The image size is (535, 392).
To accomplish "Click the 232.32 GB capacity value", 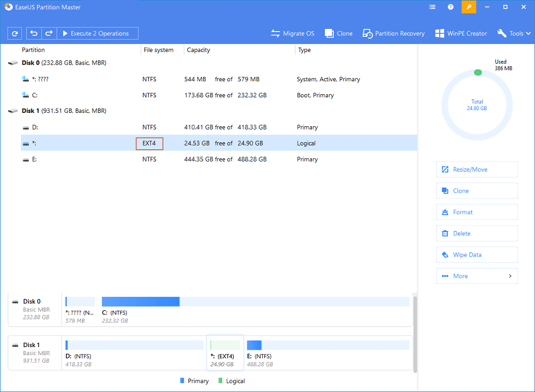I will (x=252, y=95).
